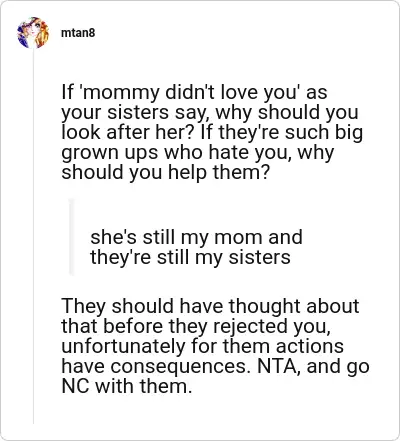
Task: Click the word "unfortunately" in the last paragraph
Action: click(x=123, y=346)
